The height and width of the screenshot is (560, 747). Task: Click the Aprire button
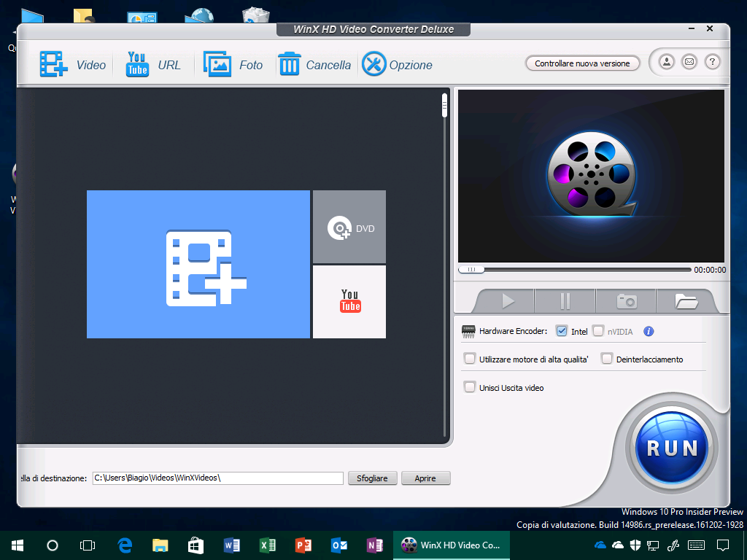click(x=425, y=478)
